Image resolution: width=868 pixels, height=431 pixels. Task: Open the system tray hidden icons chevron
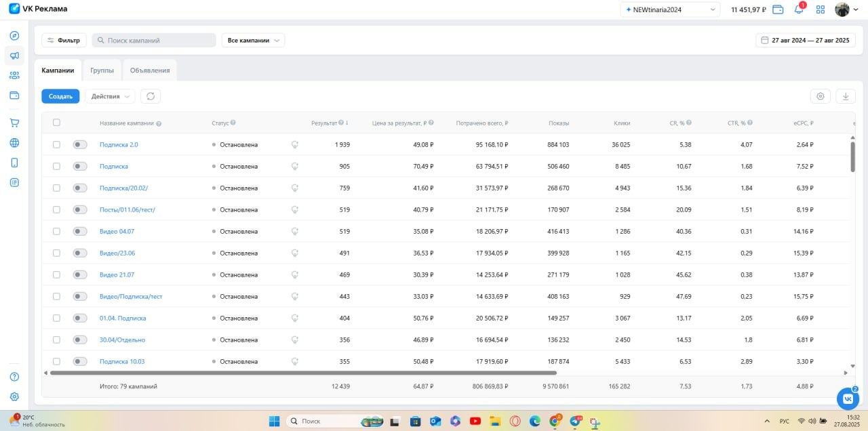pyautogui.click(x=767, y=421)
